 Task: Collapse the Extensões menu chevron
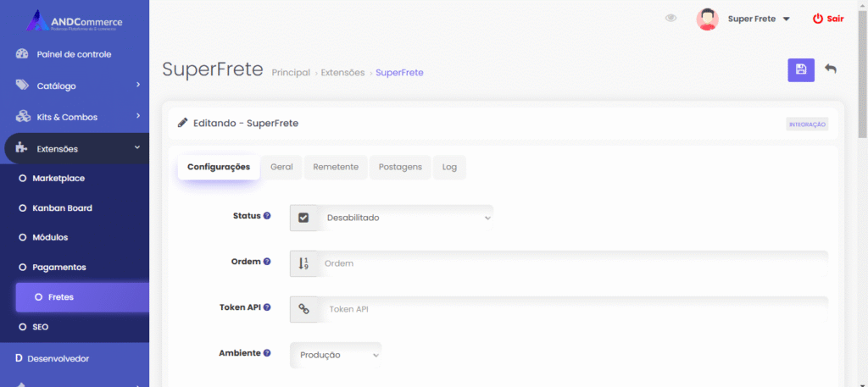click(137, 147)
